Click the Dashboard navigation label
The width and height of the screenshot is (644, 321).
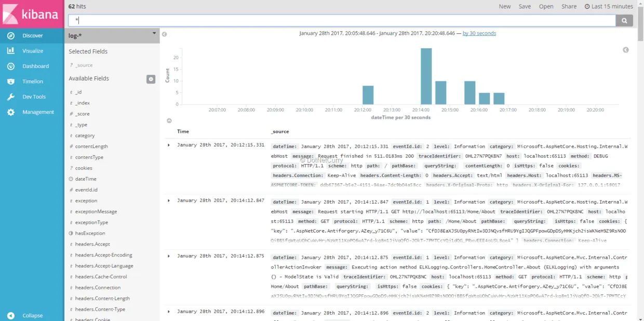coord(35,66)
